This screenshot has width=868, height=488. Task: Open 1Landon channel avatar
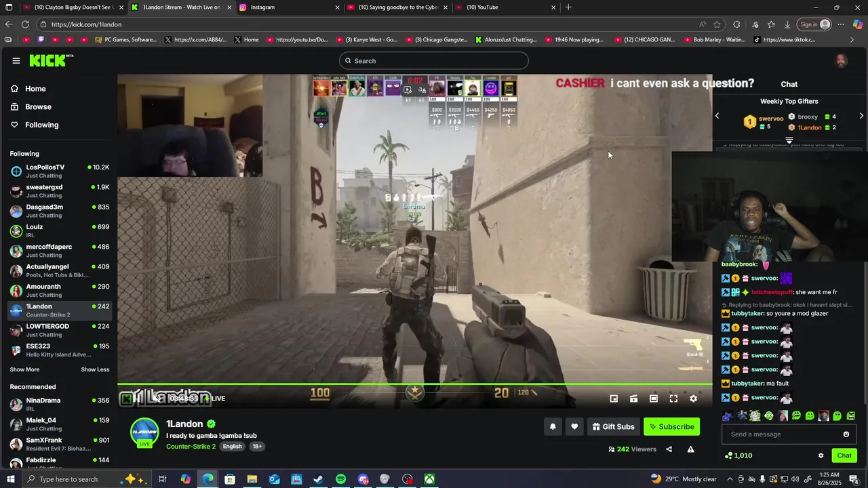144,432
